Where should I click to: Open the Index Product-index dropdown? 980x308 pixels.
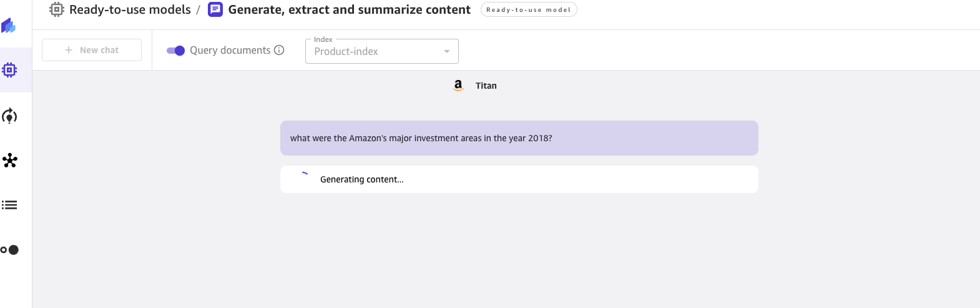click(381, 51)
